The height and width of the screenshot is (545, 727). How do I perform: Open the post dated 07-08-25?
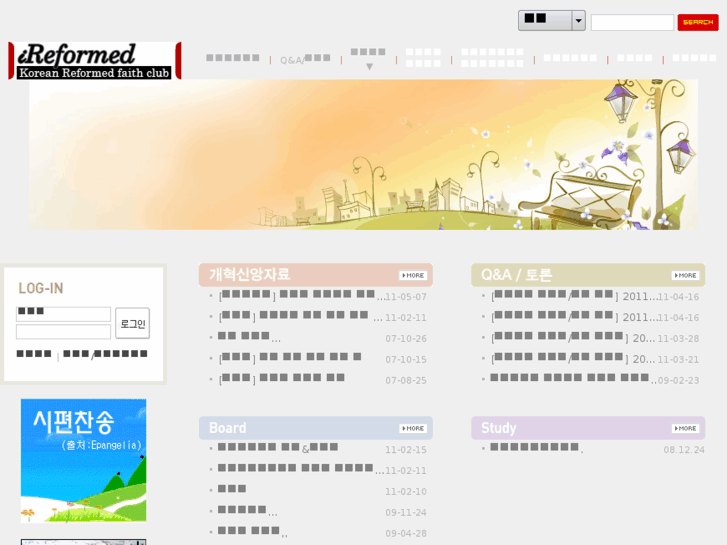click(x=281, y=379)
